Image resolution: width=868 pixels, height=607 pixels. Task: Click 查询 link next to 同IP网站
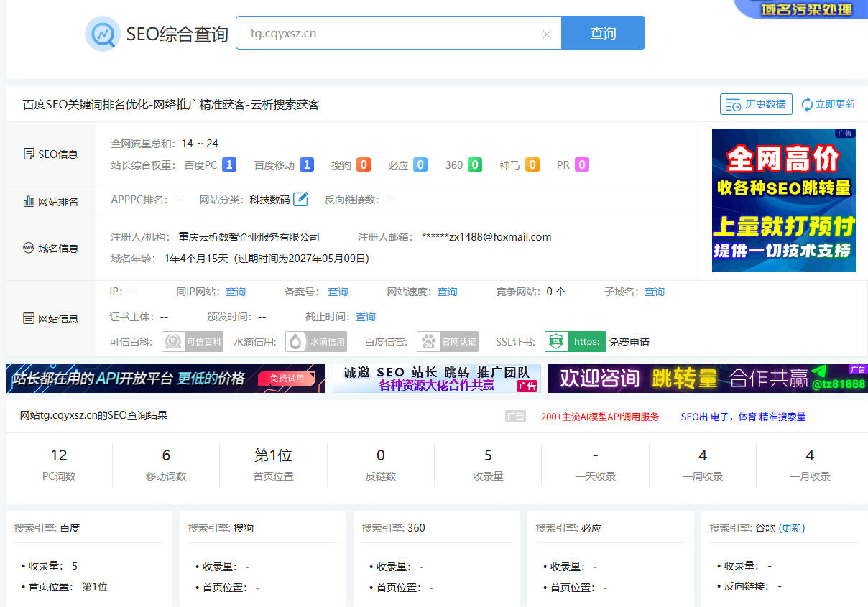click(x=236, y=292)
